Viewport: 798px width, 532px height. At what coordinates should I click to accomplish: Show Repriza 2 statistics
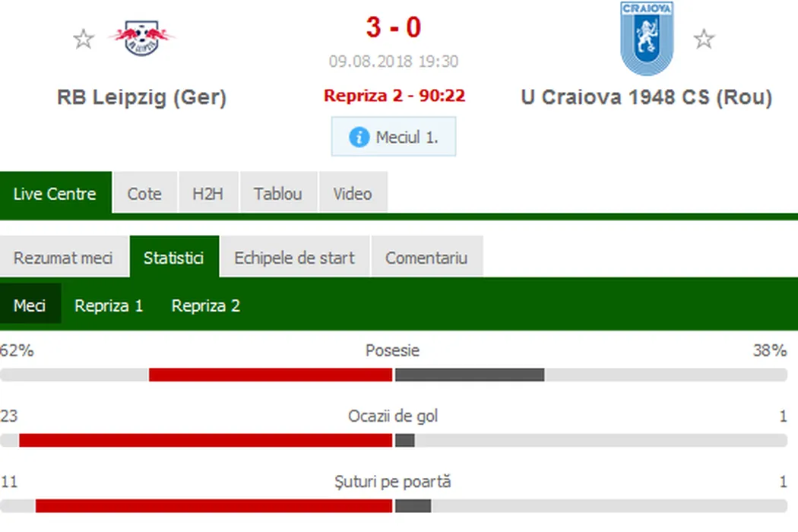click(206, 306)
